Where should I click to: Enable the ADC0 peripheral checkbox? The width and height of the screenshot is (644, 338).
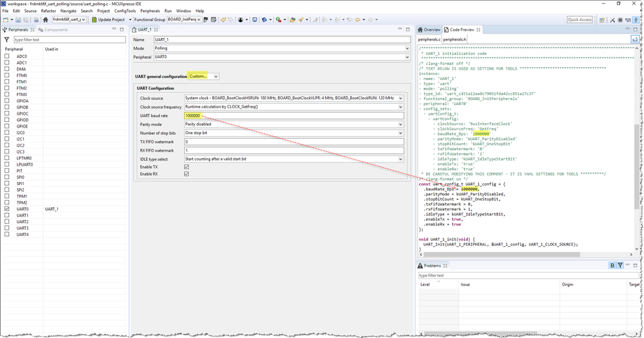[7, 57]
